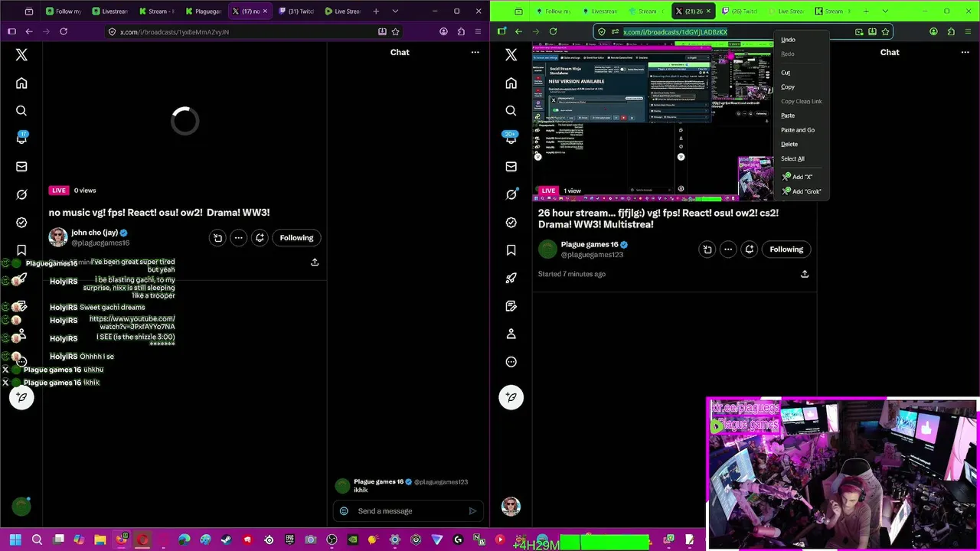Share the john cho broadcast
The width and height of the screenshot is (980, 551).
click(315, 262)
